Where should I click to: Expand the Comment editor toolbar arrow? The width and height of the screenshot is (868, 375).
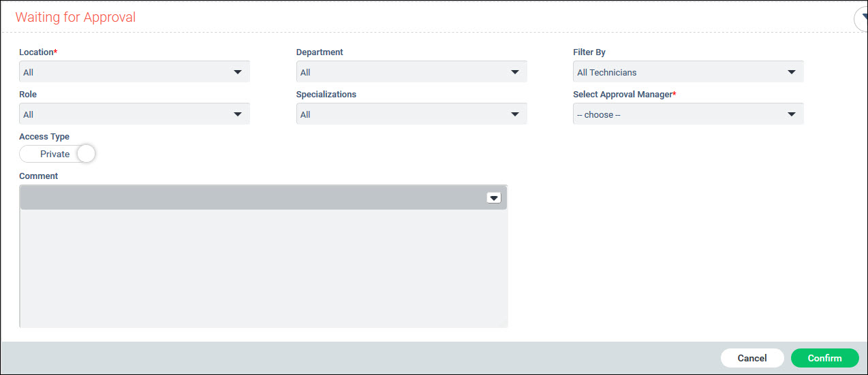tap(494, 198)
